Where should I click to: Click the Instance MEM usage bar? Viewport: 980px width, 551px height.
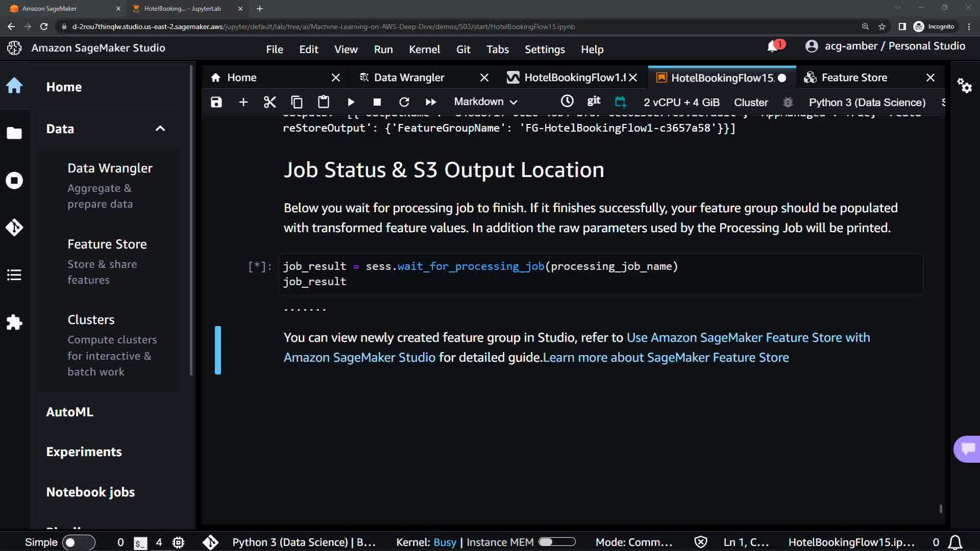coord(557,542)
